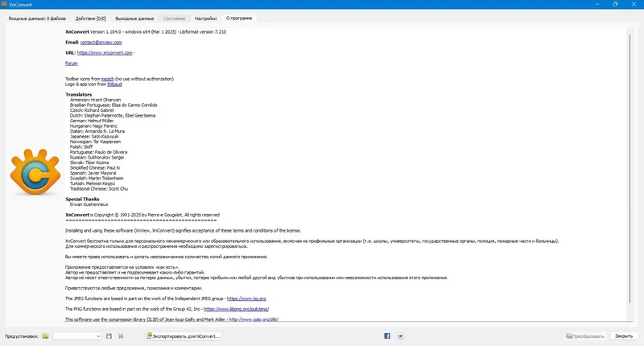Viewport: 644px width, 346px height.
Task: Click the Преобразовать button
Action: 585,336
